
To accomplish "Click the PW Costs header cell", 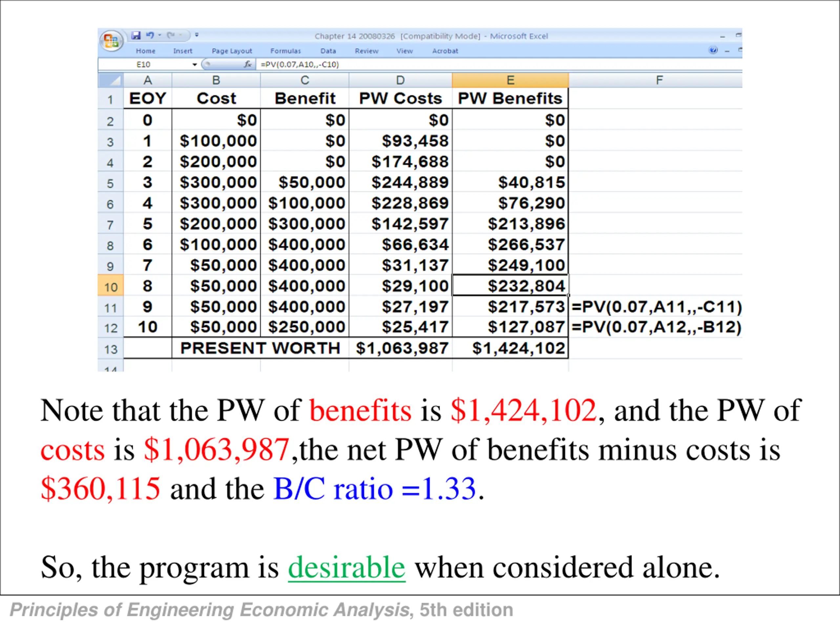I will tap(400, 98).
